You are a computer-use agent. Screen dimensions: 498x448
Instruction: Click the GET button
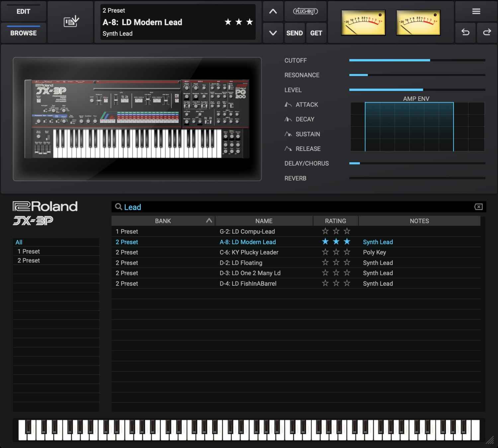pos(316,33)
